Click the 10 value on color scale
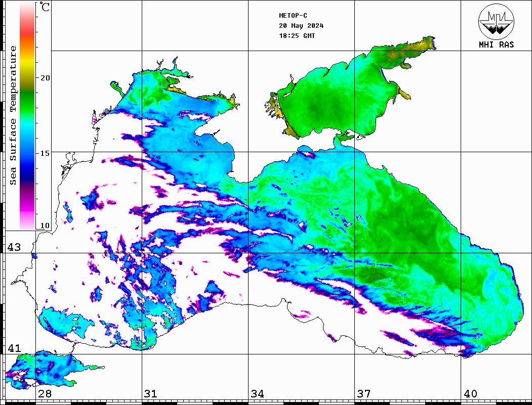The height and width of the screenshot is (405, 532). click(x=45, y=226)
